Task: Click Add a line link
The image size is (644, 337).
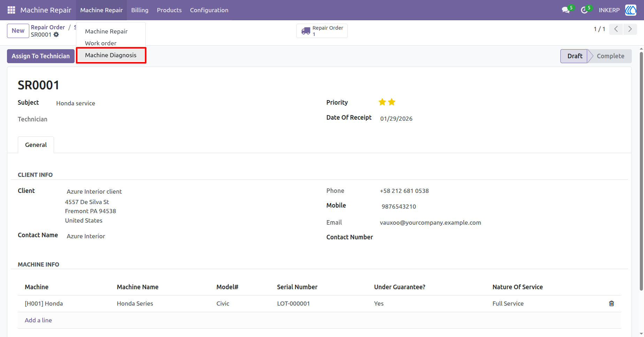Action: [x=38, y=320]
